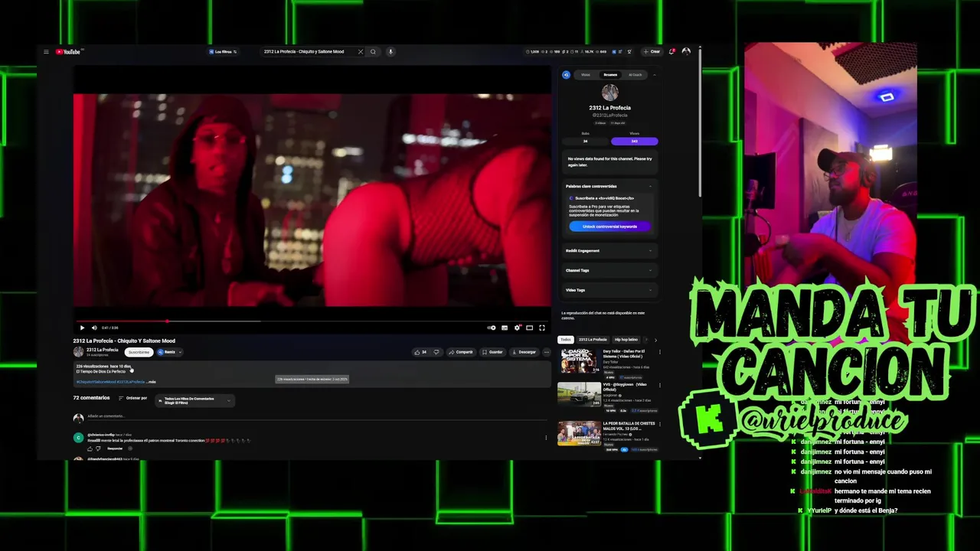Expand the Remix dropdown arrow
The image size is (980, 551).
(x=180, y=352)
